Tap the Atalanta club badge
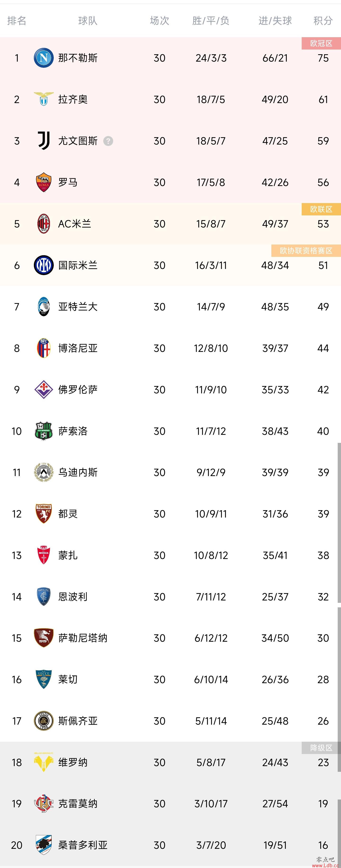 [44, 306]
